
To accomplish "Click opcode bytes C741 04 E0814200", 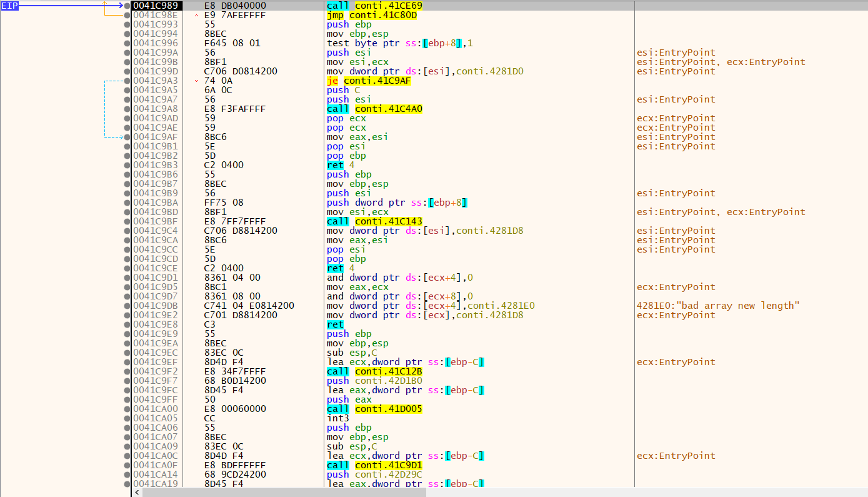I will pos(249,306).
